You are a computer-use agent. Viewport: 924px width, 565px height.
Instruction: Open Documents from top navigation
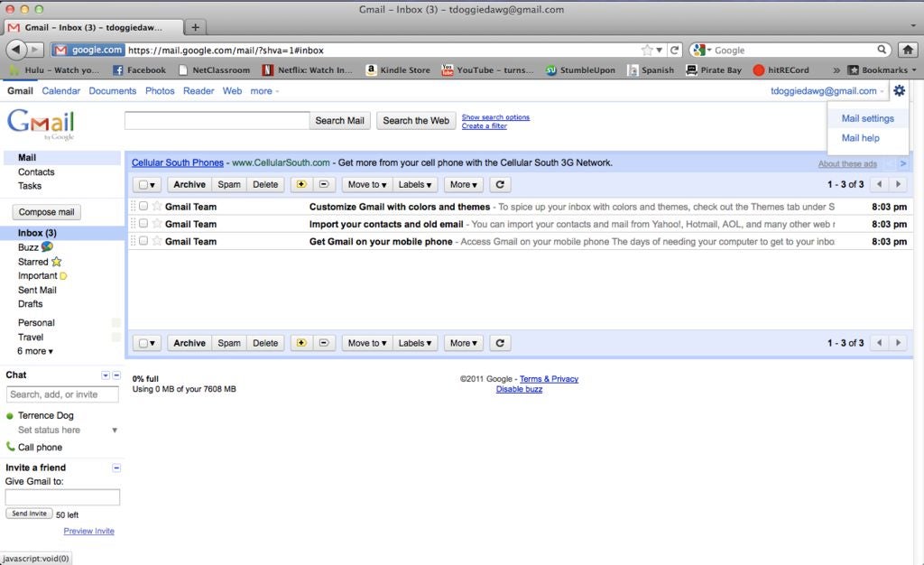tap(113, 91)
